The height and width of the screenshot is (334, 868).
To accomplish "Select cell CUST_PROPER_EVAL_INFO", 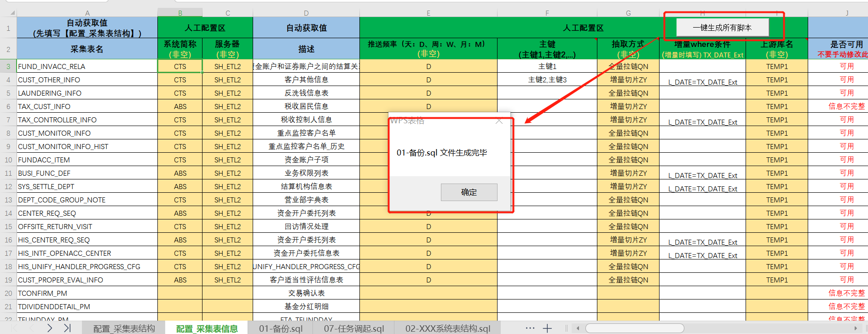I will [87, 280].
